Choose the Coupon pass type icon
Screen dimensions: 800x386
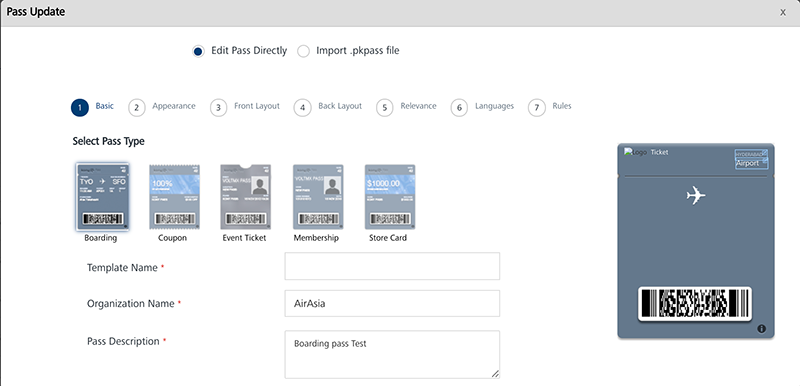tap(174, 197)
